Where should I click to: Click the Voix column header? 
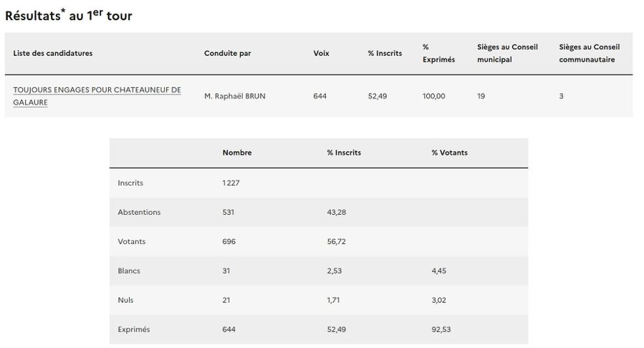322,54
